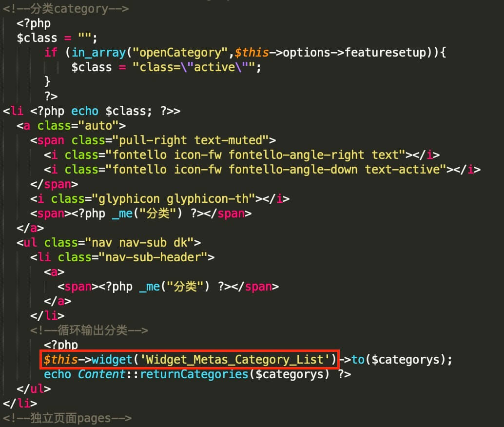Click the class=\"active\" string assignment
Screen dimensions: 504x427
(x=166, y=67)
